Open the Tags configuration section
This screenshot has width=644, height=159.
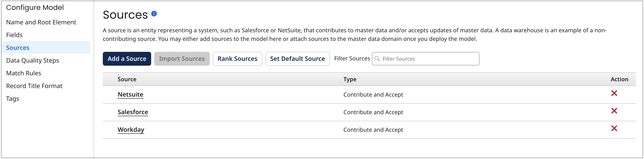click(12, 98)
